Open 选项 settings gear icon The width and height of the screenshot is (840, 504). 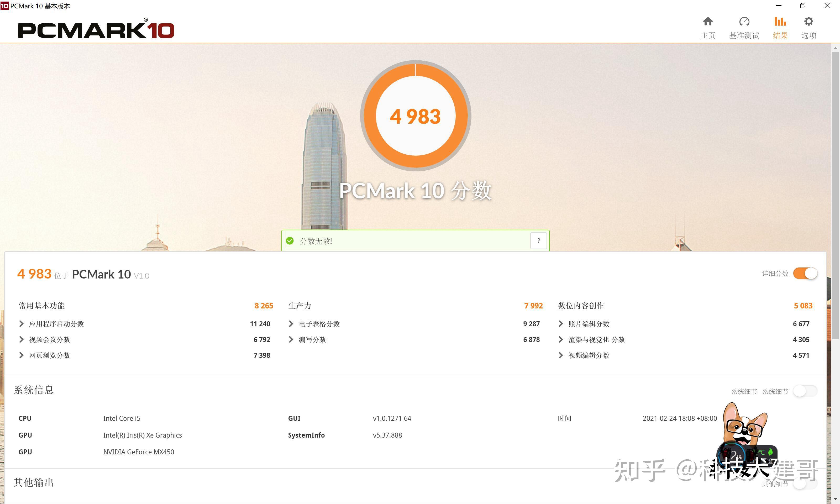[x=808, y=22]
